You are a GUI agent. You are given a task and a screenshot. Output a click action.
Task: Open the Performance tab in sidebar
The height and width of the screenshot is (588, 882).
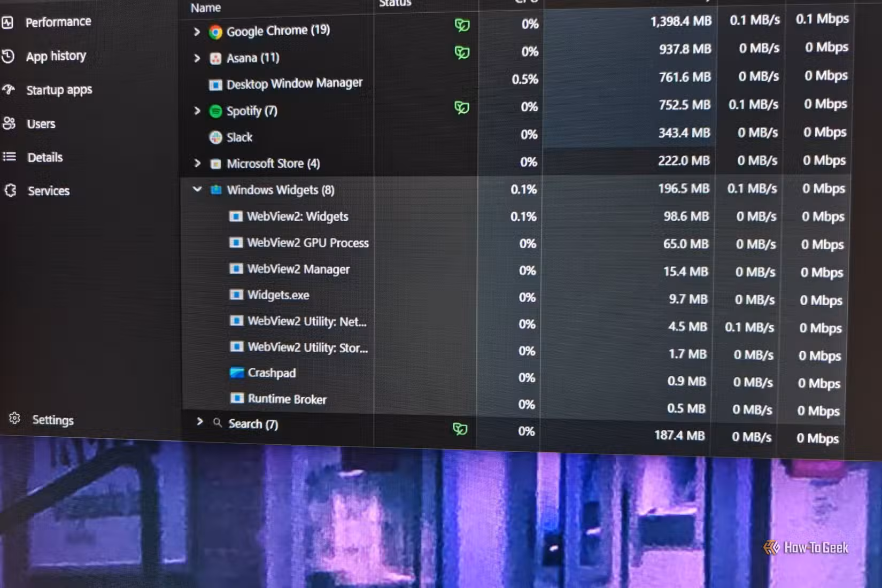(58, 22)
